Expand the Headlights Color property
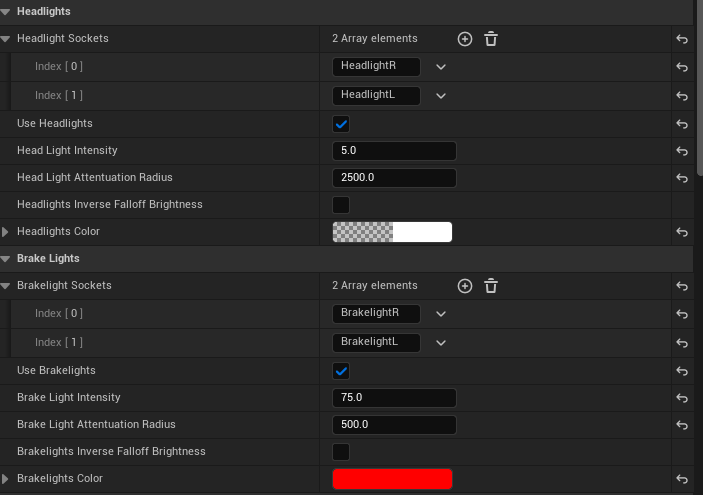The width and height of the screenshot is (703, 495). coord(6,232)
